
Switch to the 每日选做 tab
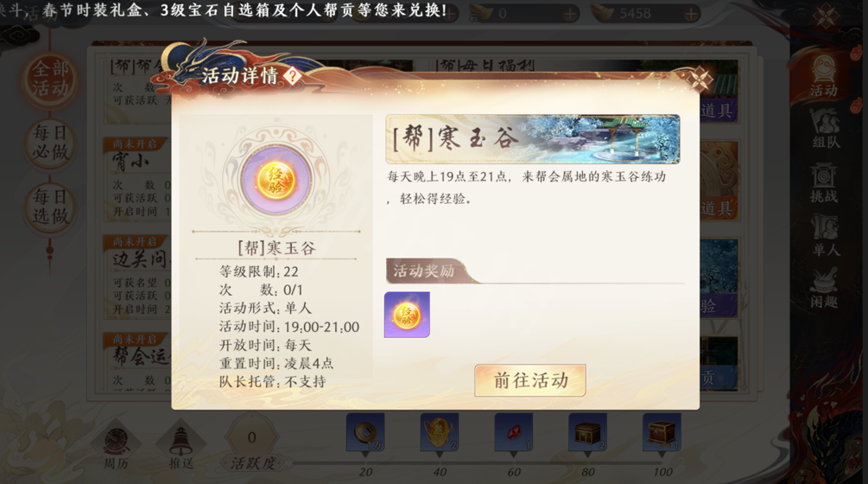(x=50, y=206)
